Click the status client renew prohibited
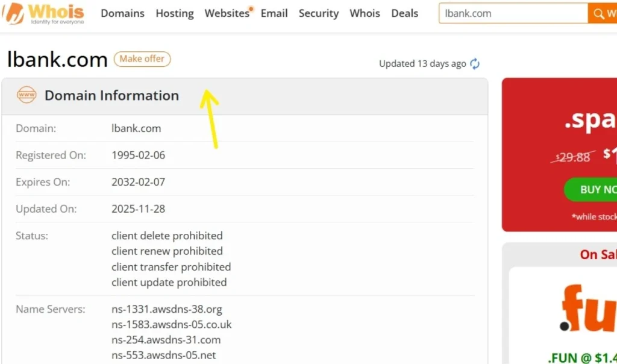 (167, 251)
